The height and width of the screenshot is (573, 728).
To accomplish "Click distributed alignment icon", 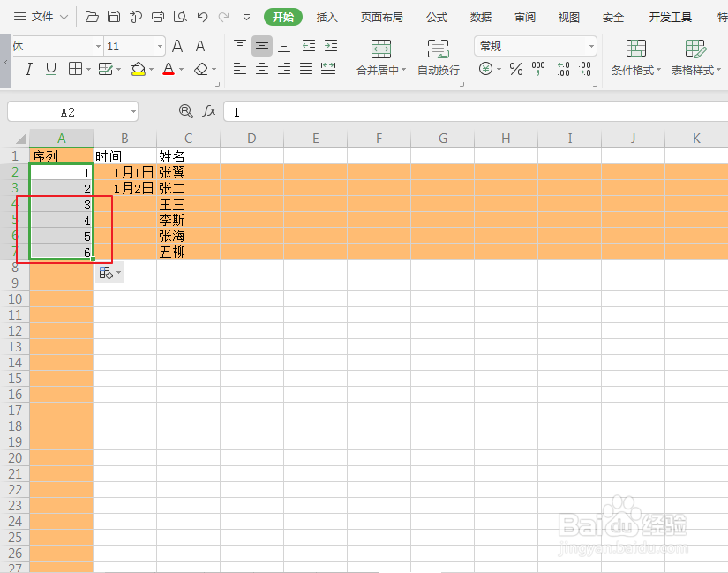I will pos(328,69).
